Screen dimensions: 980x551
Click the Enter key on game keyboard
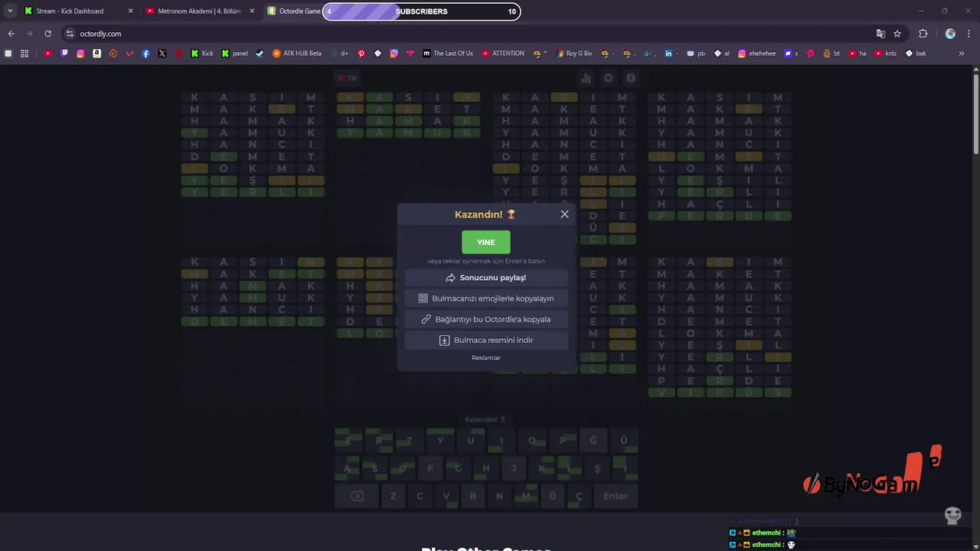coord(616,496)
